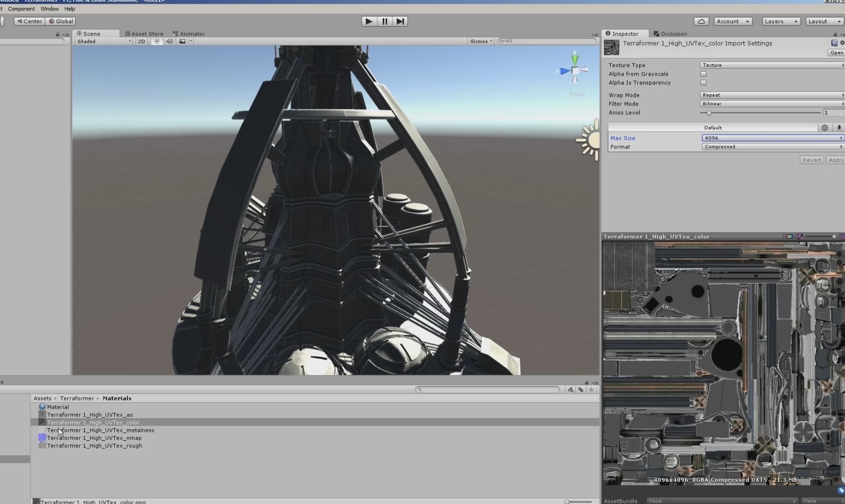Open the help book icon in Inspector
This screenshot has height=504, width=845.
point(834,43)
